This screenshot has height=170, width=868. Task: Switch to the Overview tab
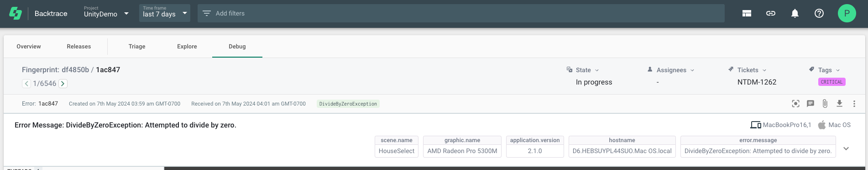[x=29, y=47]
